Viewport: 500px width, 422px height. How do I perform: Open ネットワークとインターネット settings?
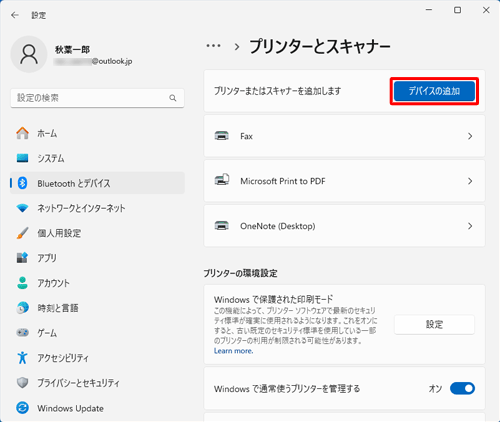97,208
